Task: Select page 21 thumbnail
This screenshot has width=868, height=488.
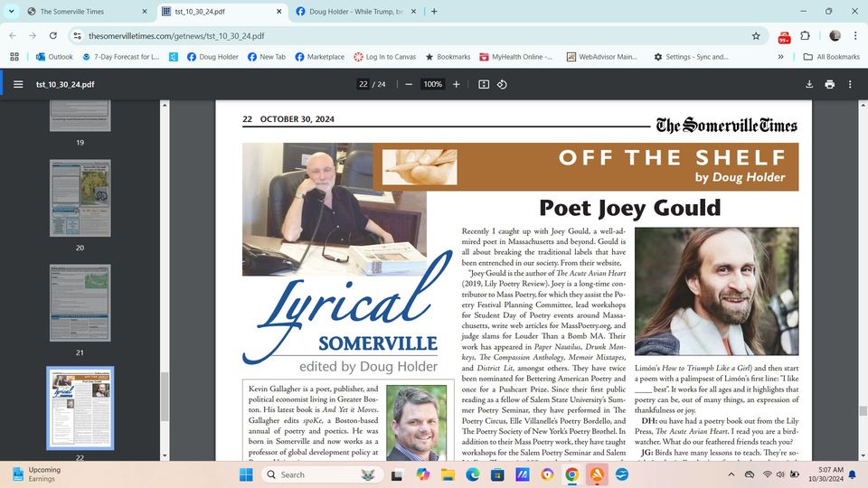Action: 80,303
